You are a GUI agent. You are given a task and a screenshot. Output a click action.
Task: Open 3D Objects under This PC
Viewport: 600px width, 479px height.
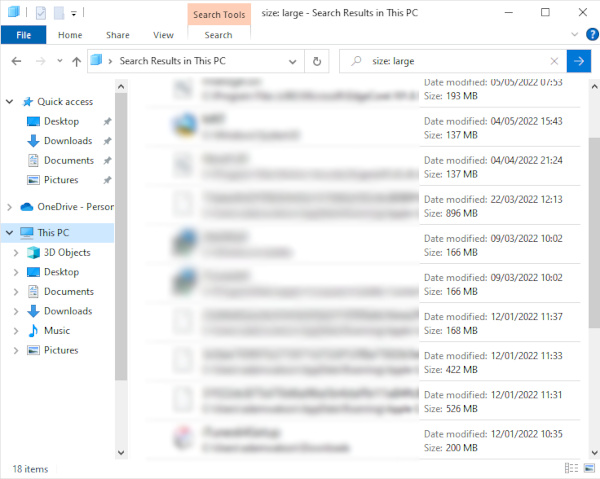[x=67, y=253]
